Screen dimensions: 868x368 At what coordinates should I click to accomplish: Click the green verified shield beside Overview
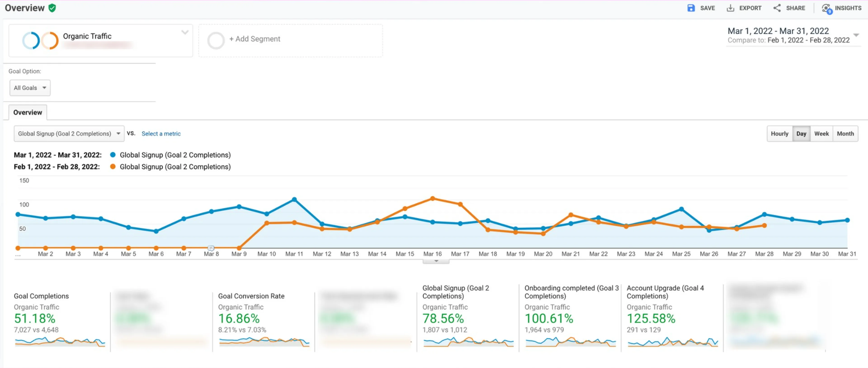(52, 8)
